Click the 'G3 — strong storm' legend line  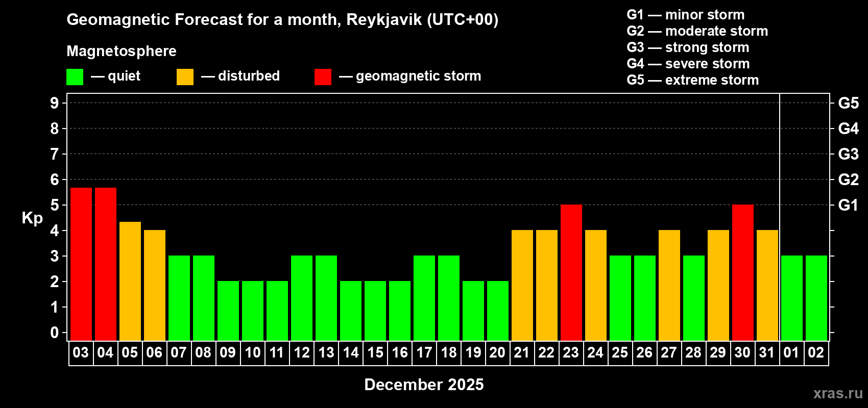[x=688, y=47]
